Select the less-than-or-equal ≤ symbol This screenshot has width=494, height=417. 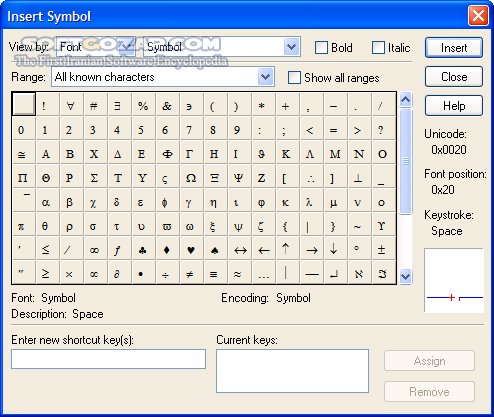point(48,248)
